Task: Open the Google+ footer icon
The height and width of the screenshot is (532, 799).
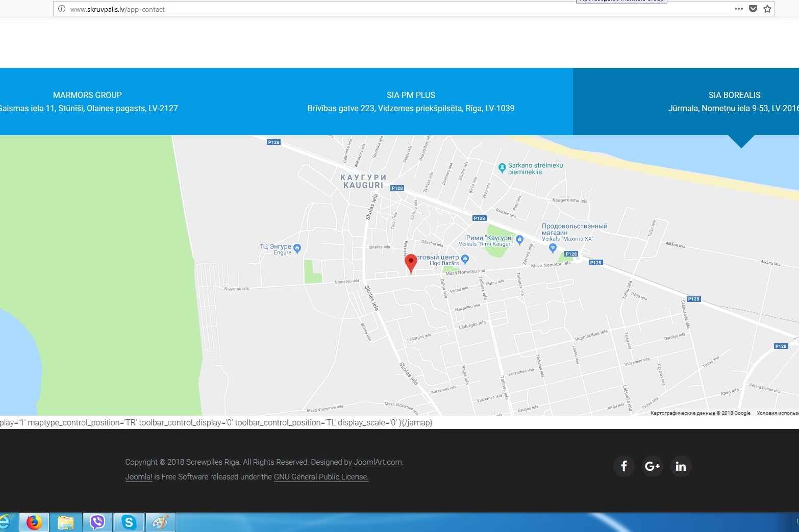Action: (x=652, y=466)
